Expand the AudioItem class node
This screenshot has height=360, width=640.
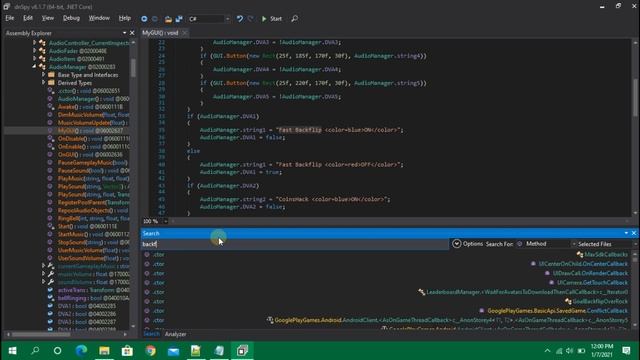click(35, 59)
